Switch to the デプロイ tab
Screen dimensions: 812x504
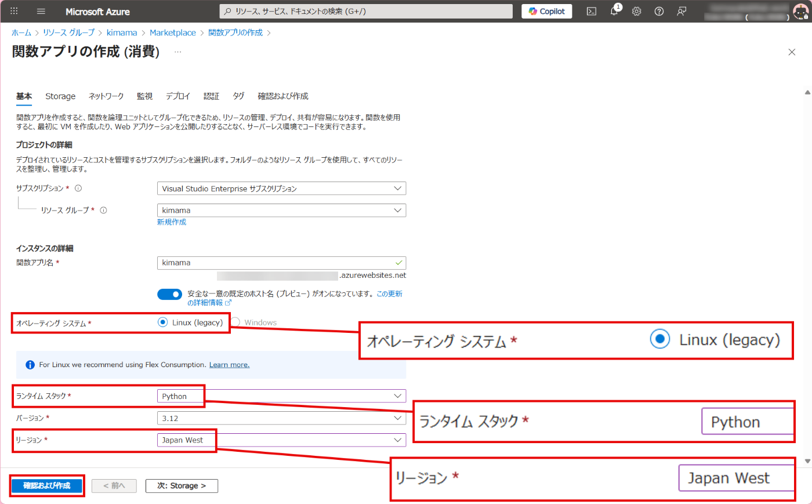click(x=178, y=96)
